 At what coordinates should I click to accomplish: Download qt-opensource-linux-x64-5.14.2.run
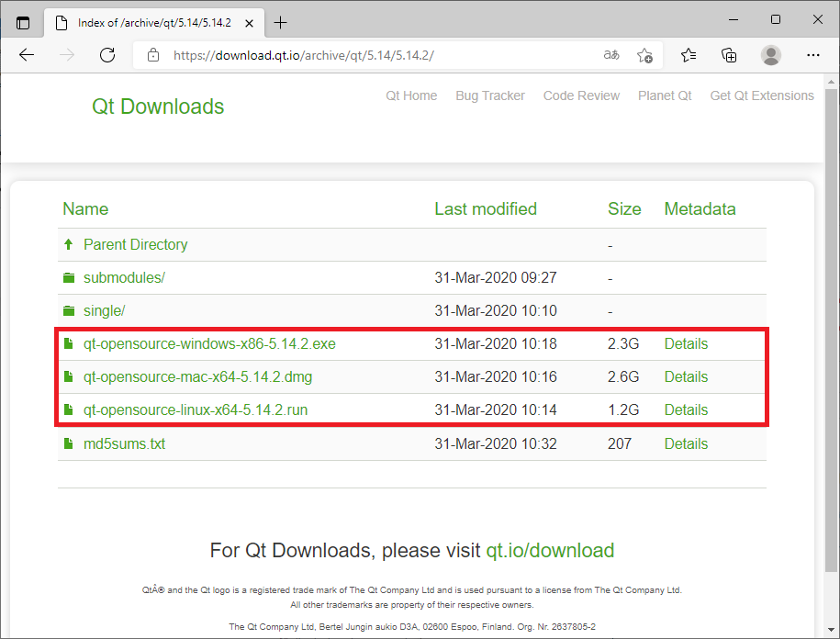tap(196, 409)
